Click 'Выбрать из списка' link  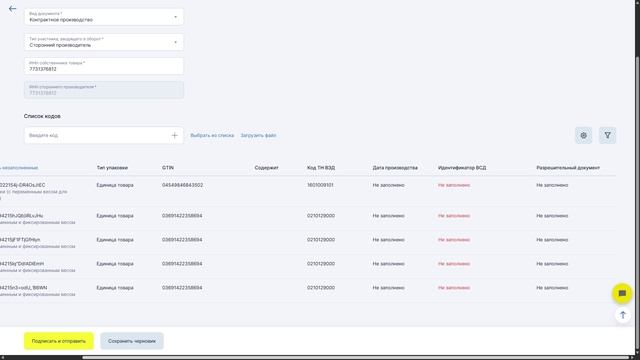(212, 136)
